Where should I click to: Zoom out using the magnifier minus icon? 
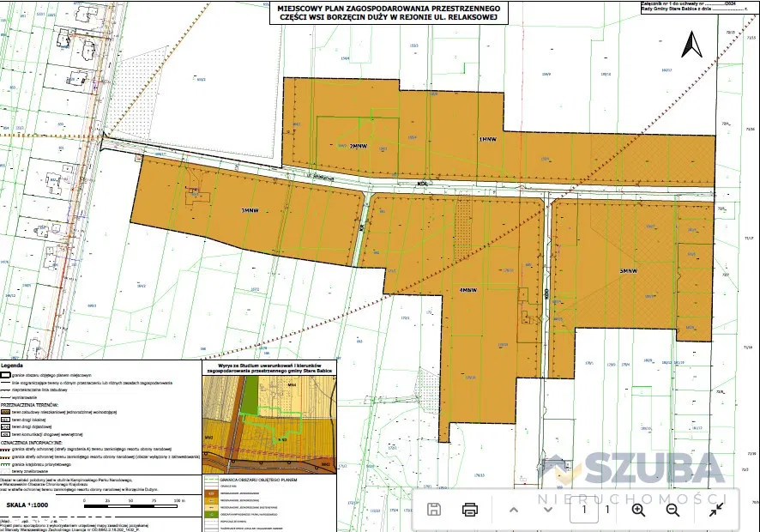coord(673,509)
